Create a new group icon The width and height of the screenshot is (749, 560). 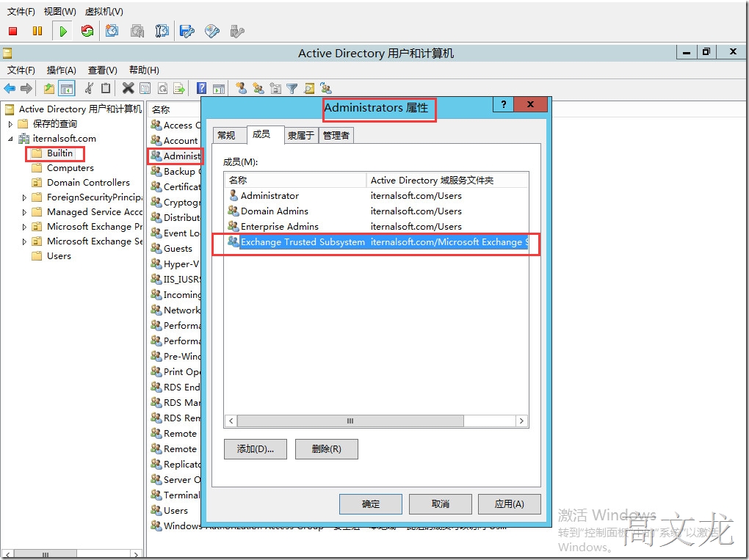[258, 88]
